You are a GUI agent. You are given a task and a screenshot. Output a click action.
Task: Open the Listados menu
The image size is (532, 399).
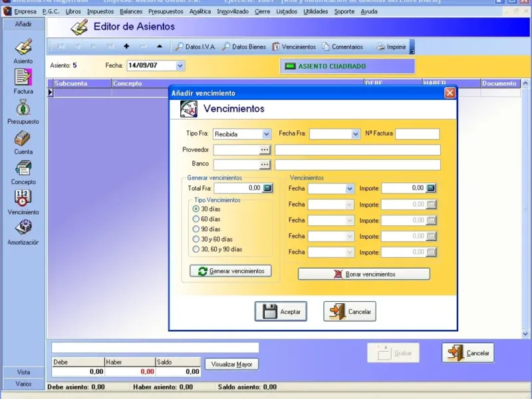coord(287,11)
